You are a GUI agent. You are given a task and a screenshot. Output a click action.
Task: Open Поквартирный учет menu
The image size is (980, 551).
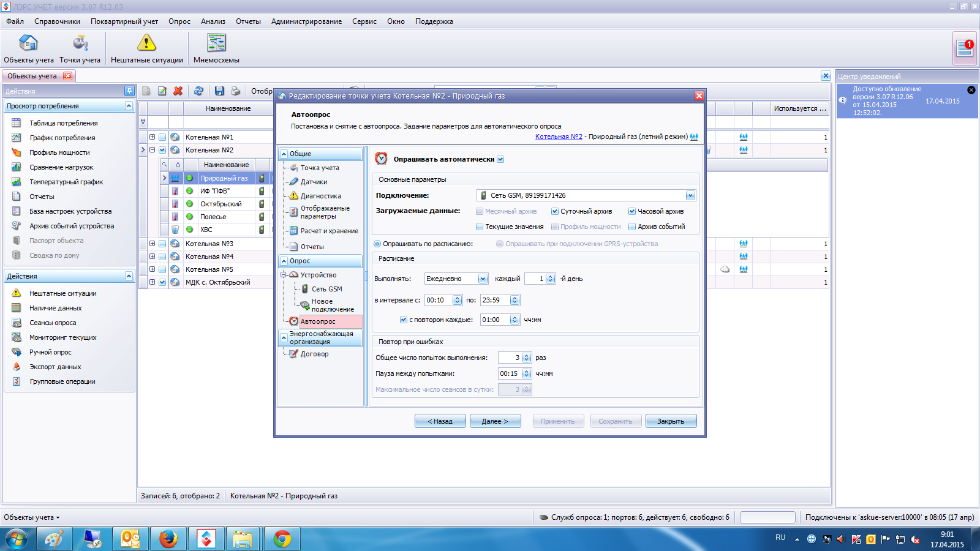click(x=124, y=21)
